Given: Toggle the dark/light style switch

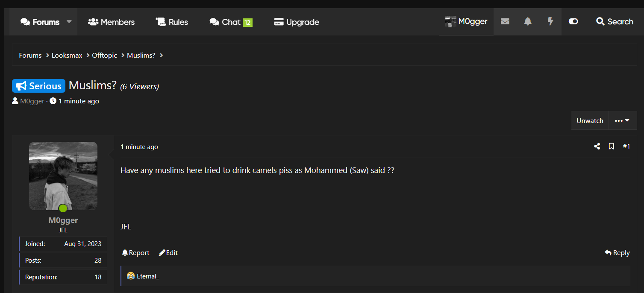Looking at the screenshot, I should click(x=573, y=21).
